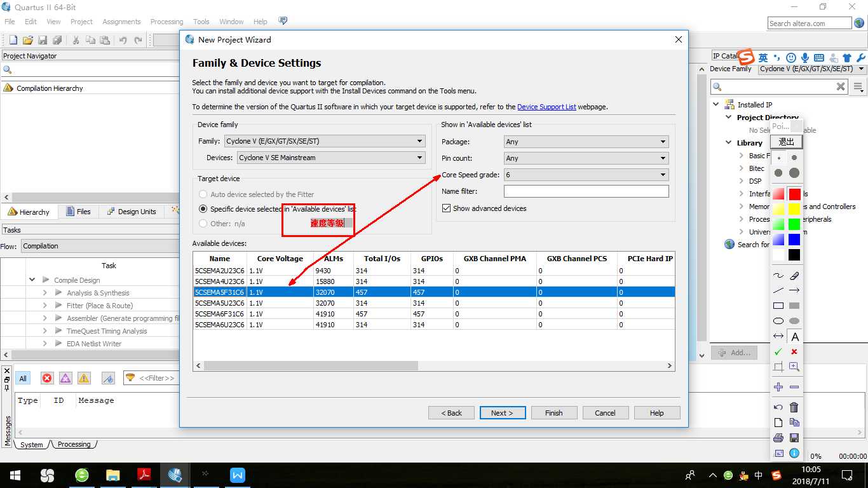This screenshot has height=488, width=868.
Task: Select the straight line tool in annotation palette
Action: pyautogui.click(x=778, y=290)
